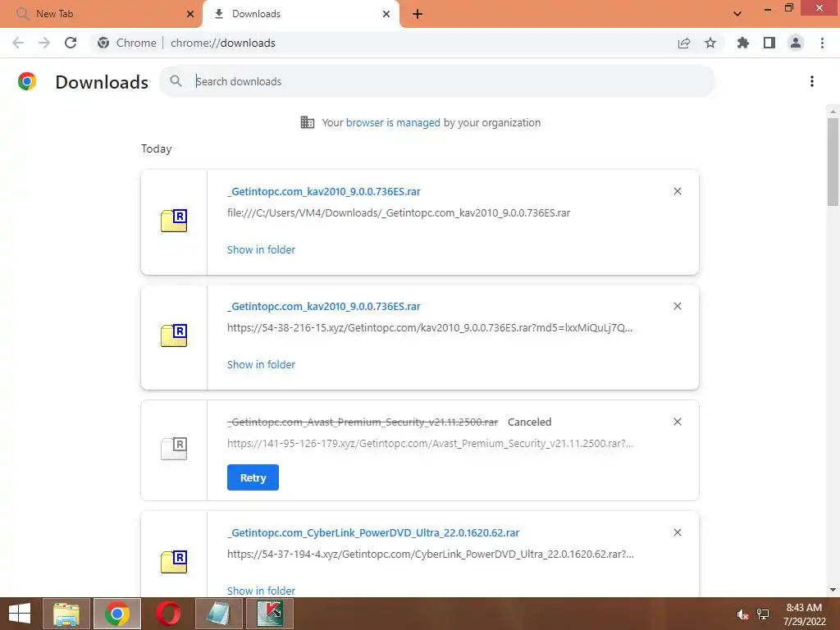The width and height of the screenshot is (840, 630).
Task: Click the page vertical scrollbar thumb
Action: (x=833, y=162)
